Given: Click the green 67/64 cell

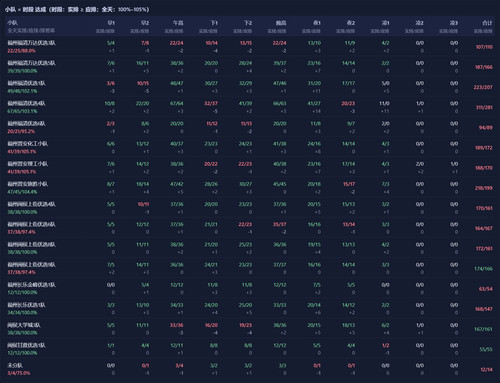Looking at the screenshot, I should [177, 103].
